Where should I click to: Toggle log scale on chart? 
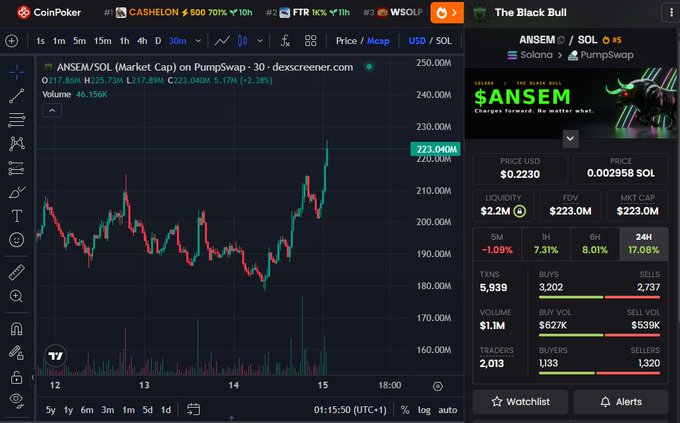pos(424,410)
